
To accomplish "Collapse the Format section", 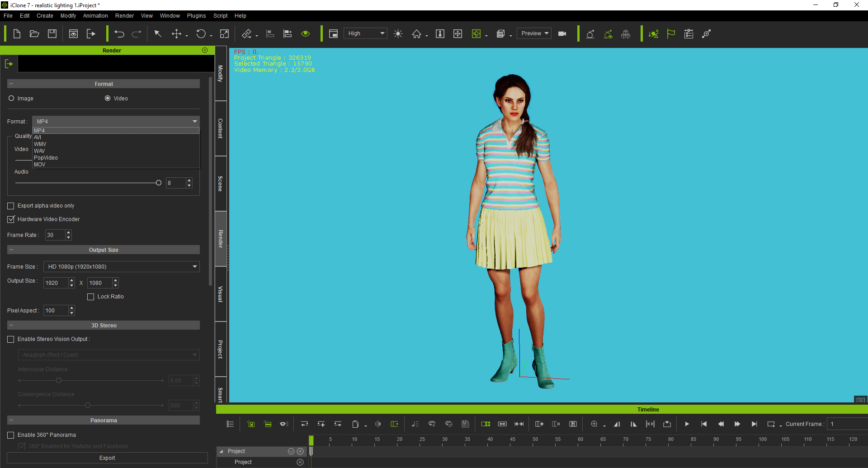I will coord(11,84).
